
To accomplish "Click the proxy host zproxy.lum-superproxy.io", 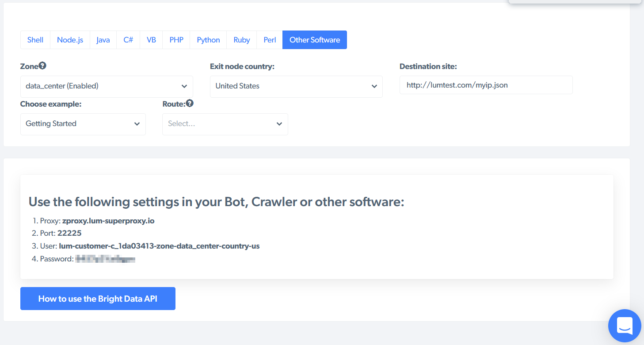I will coord(108,221).
